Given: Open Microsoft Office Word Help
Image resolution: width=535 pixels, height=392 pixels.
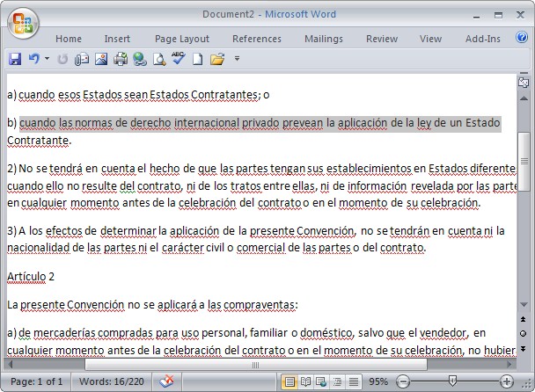Looking at the screenshot, I should [521, 37].
